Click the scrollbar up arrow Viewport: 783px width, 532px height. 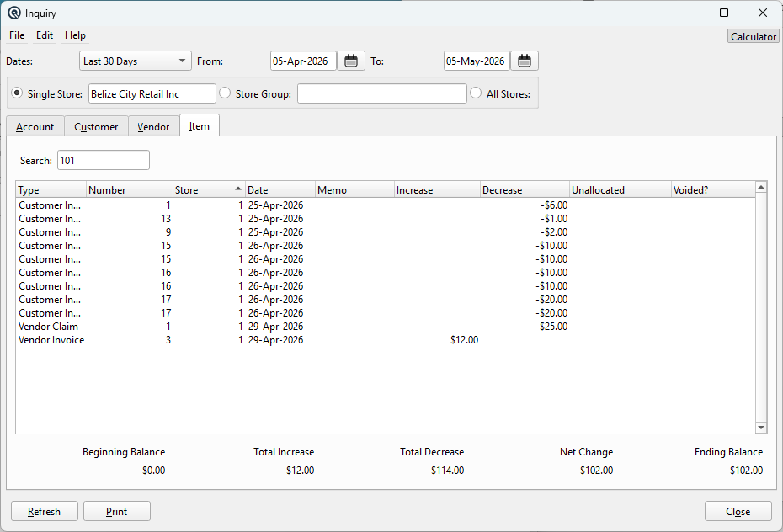tap(761, 187)
